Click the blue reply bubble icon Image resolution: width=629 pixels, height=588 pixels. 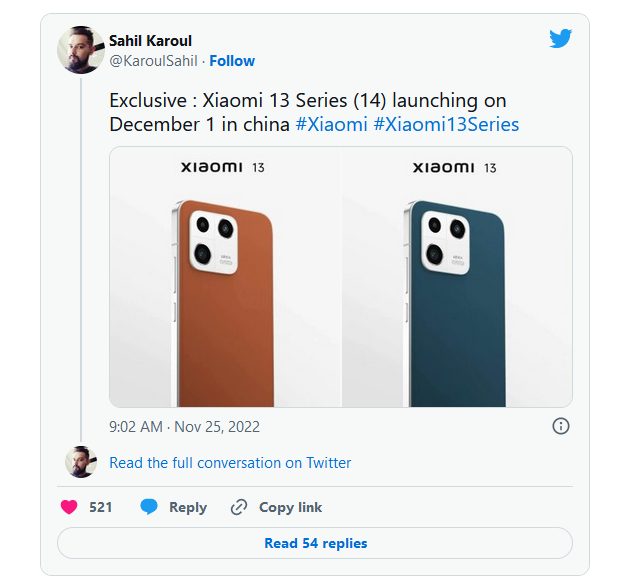(x=149, y=507)
